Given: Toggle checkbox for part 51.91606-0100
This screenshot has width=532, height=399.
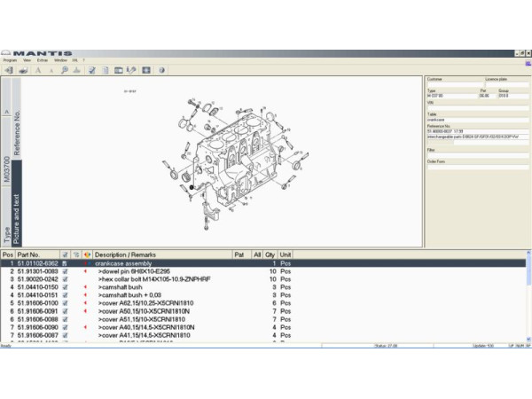Looking at the screenshot, I should click(65, 303).
